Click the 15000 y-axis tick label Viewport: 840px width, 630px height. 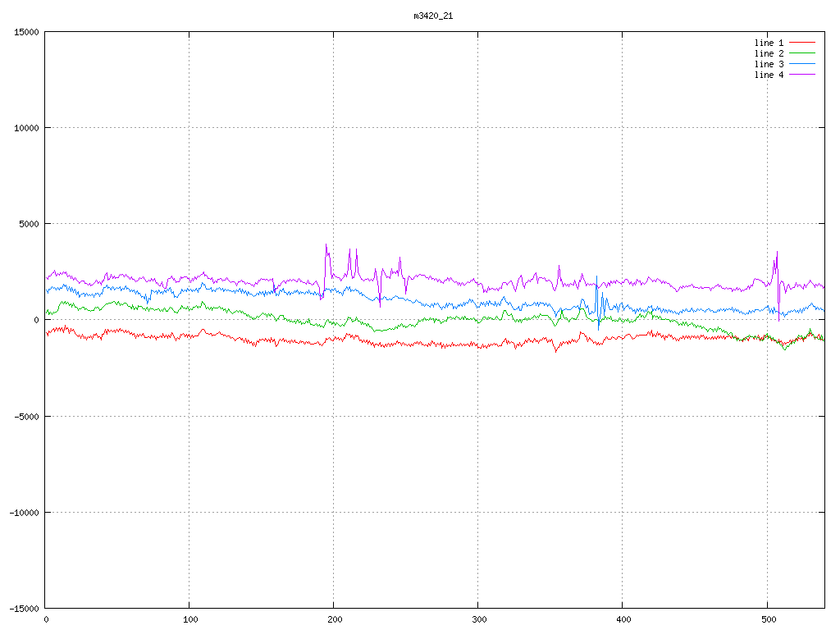[25, 32]
